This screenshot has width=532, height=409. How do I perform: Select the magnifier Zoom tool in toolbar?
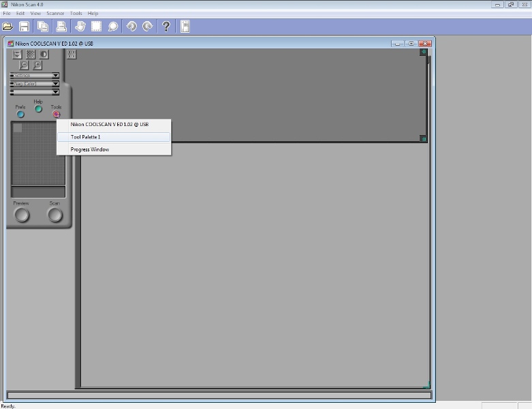113,27
